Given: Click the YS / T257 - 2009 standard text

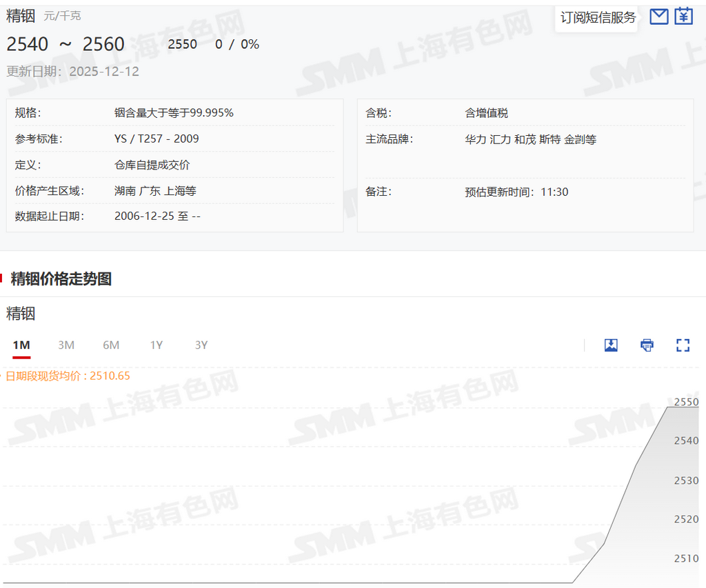Looking at the screenshot, I should pos(157,139).
